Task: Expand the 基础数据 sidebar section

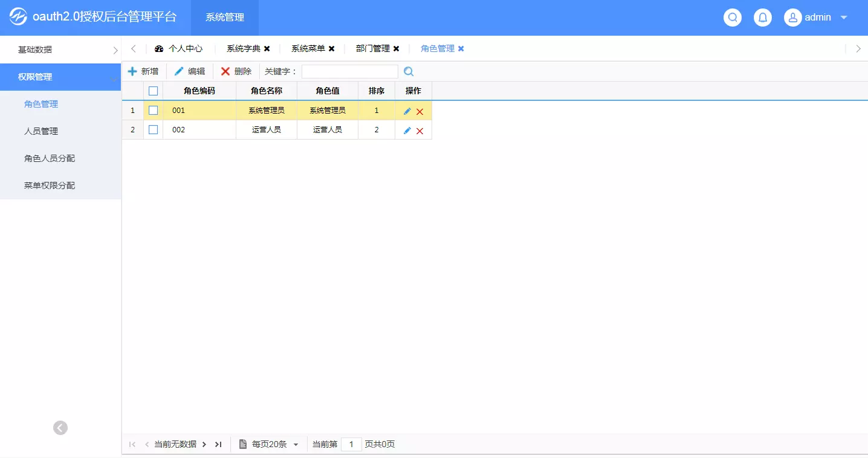Action: pos(60,50)
